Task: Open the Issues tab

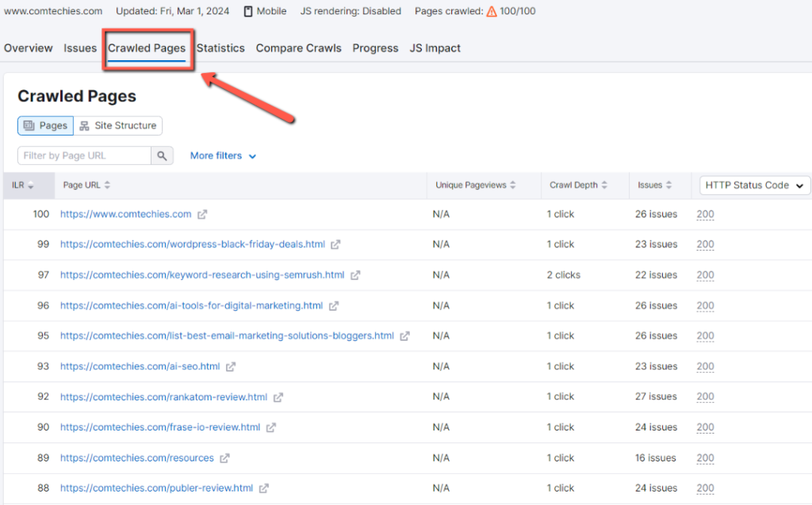Action: click(79, 48)
